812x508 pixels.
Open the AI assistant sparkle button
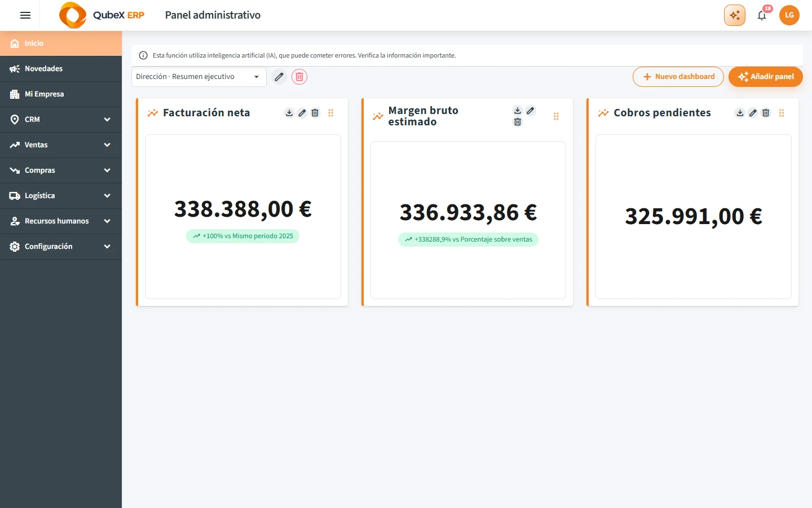point(735,15)
